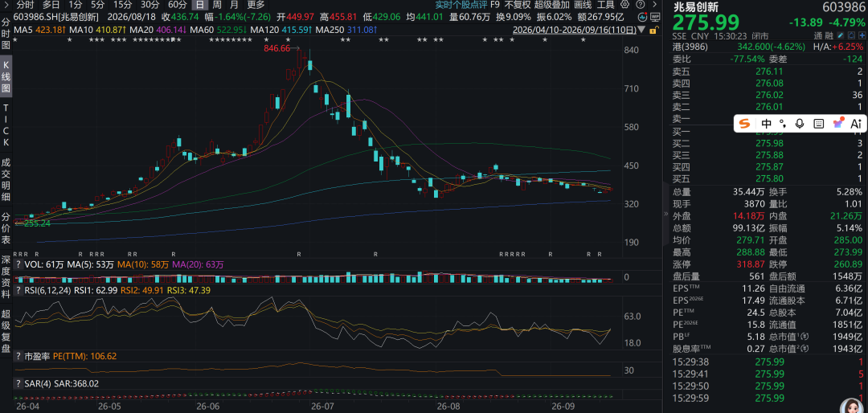
Task: Open 成交明细 in left sidebar
Action: click(x=6, y=179)
